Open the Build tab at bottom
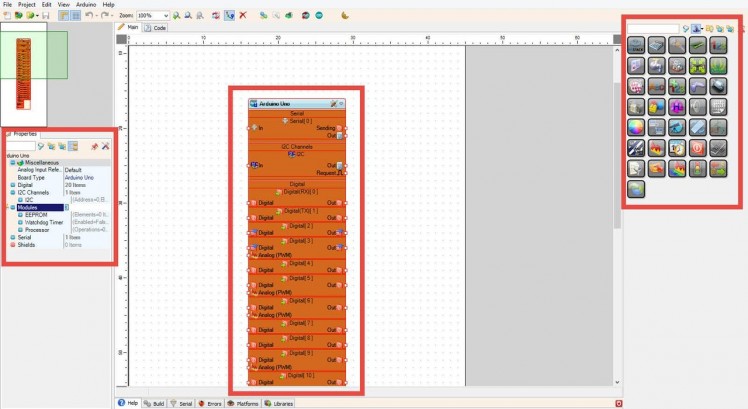 point(155,403)
